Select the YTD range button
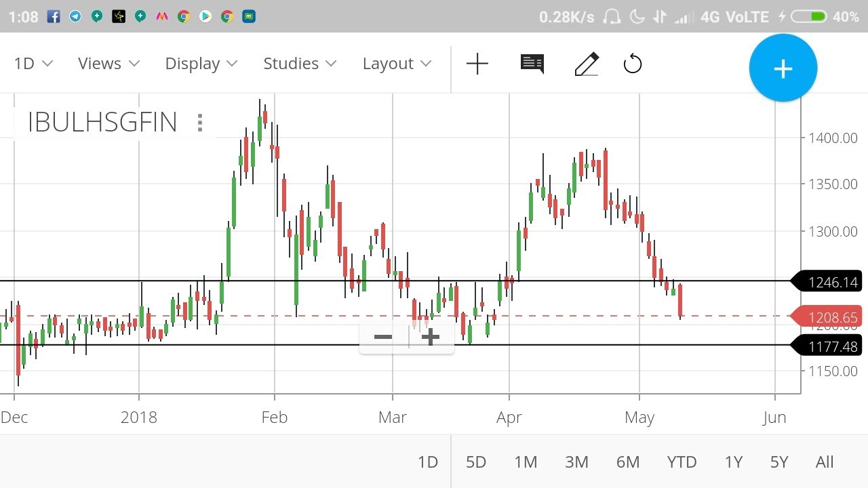Screen dimensions: 868x488 point(682,462)
